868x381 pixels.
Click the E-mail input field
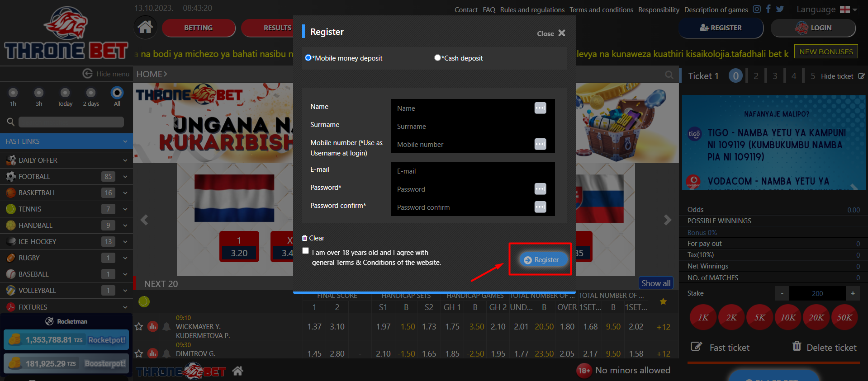[473, 171]
